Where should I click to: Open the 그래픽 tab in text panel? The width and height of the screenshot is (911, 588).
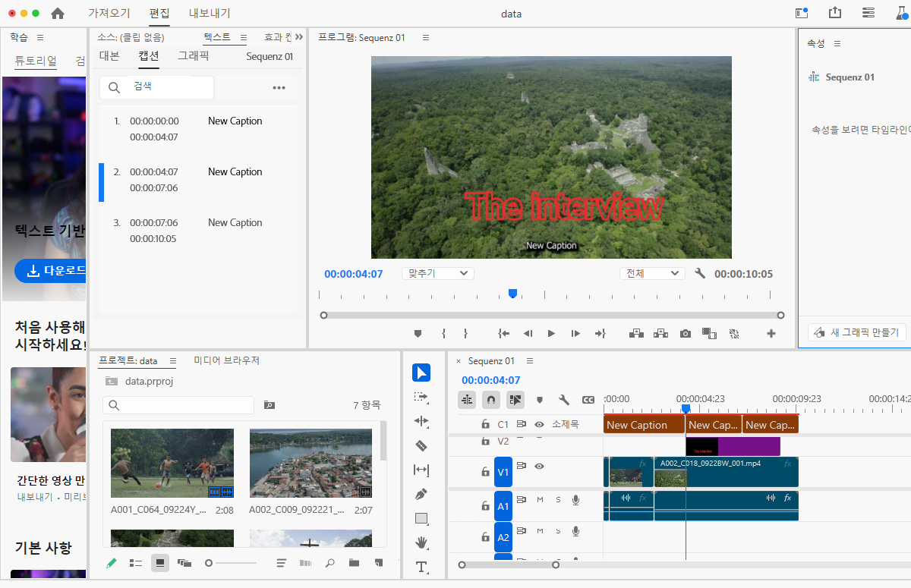194,56
